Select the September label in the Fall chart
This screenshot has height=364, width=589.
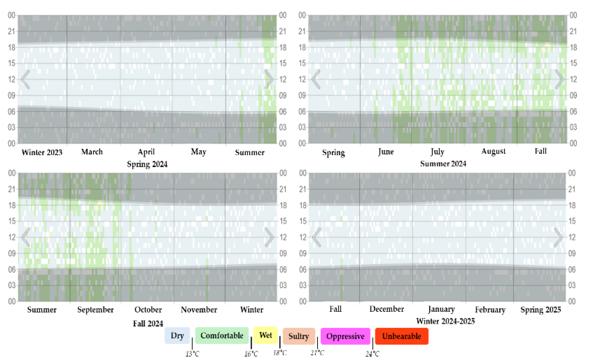[x=95, y=310]
